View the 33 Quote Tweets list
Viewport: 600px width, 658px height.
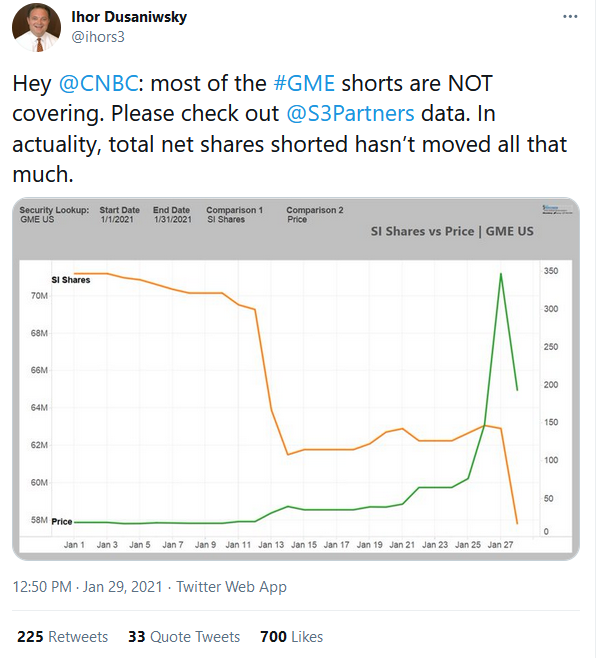tap(184, 636)
